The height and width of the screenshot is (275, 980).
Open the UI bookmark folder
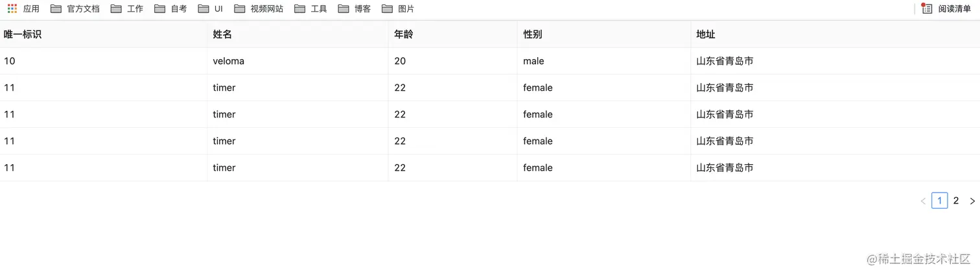tap(211, 8)
